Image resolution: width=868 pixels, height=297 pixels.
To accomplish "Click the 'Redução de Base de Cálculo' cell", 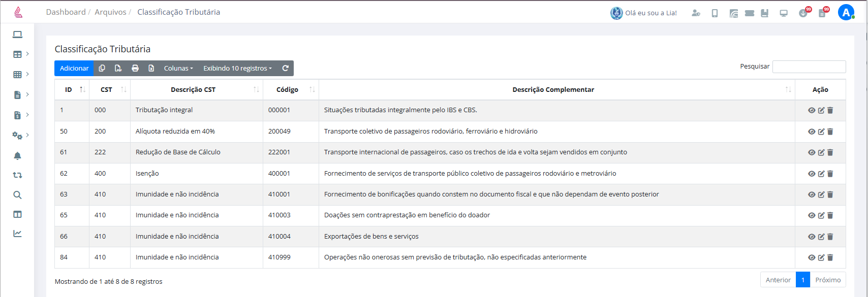I will point(197,152).
